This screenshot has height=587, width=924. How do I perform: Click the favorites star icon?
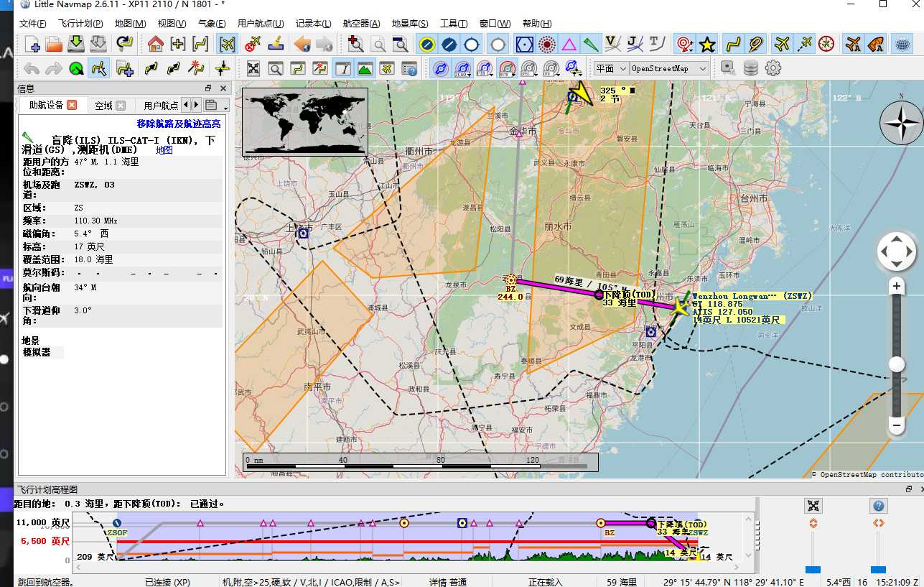point(707,45)
